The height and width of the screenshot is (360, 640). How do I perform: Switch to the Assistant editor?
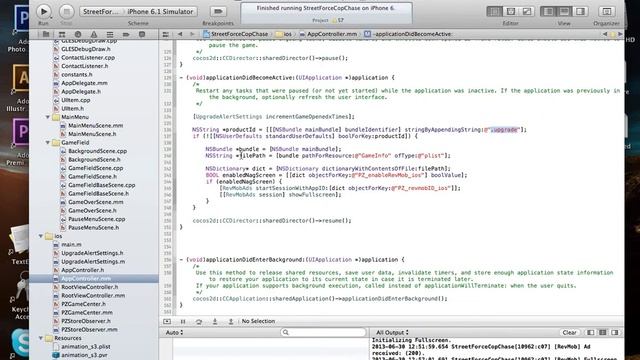[511, 11]
